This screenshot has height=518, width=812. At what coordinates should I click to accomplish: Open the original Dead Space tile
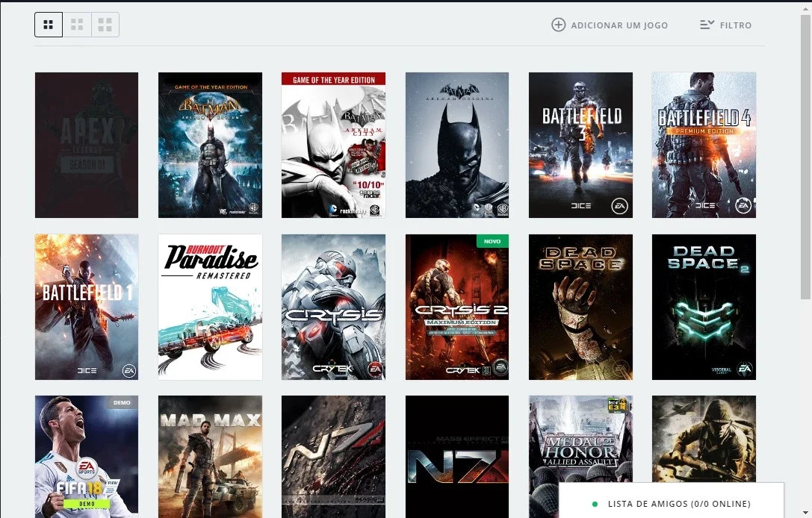click(x=580, y=307)
